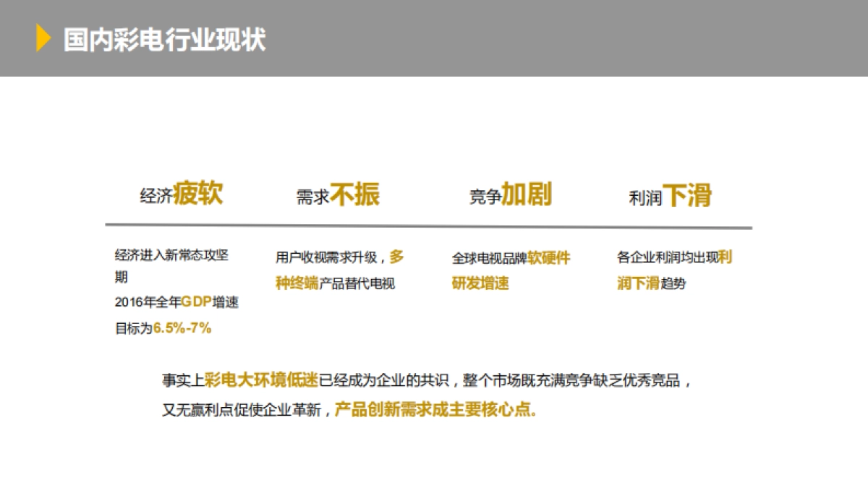Image resolution: width=868 pixels, height=488 pixels.
Task: Select the highlighted text 6.5%-7%
Action: [x=182, y=327]
